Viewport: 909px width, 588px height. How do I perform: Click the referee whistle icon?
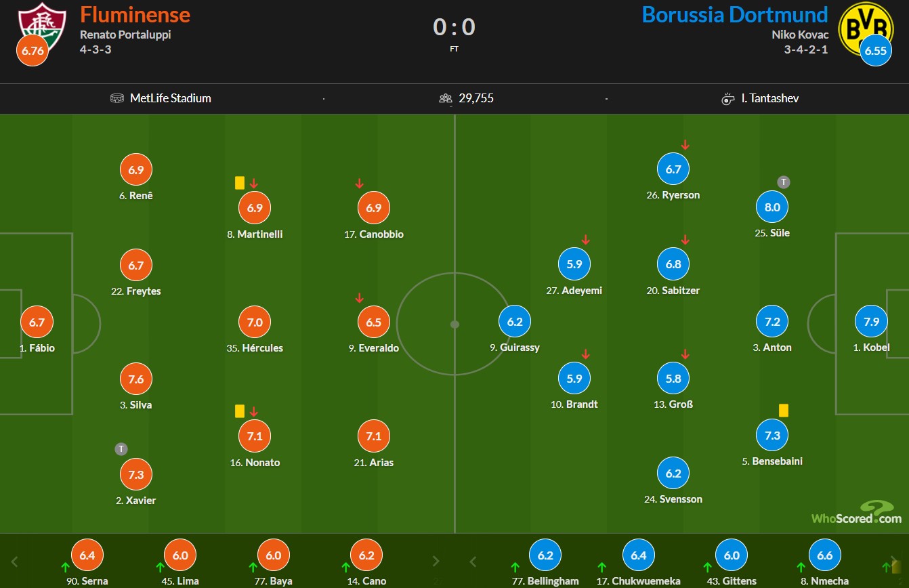[x=728, y=98]
